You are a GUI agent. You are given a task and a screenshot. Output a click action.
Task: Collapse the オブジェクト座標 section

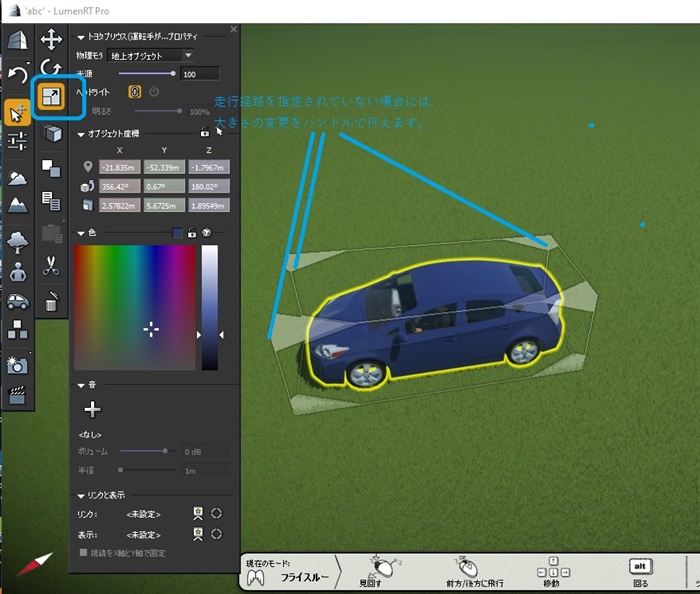81,134
